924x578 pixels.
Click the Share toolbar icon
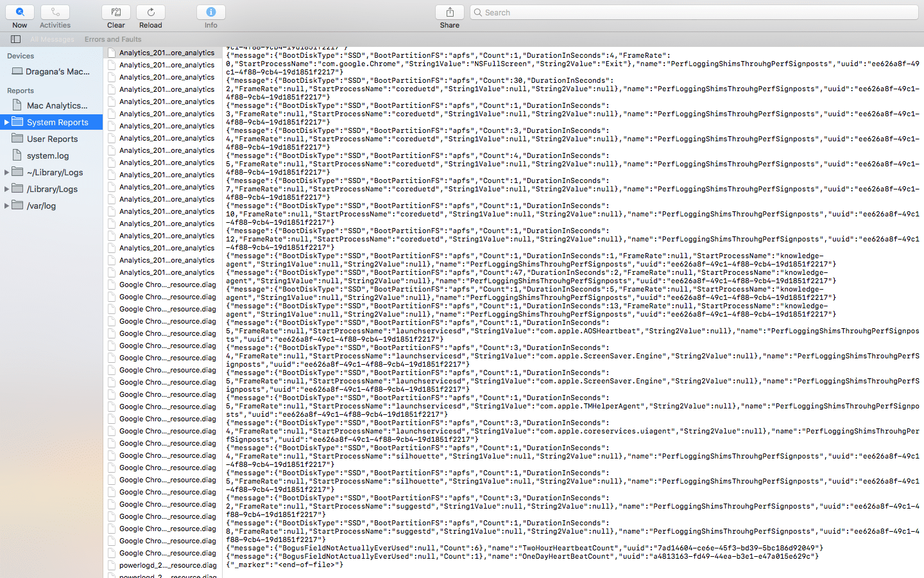(449, 12)
